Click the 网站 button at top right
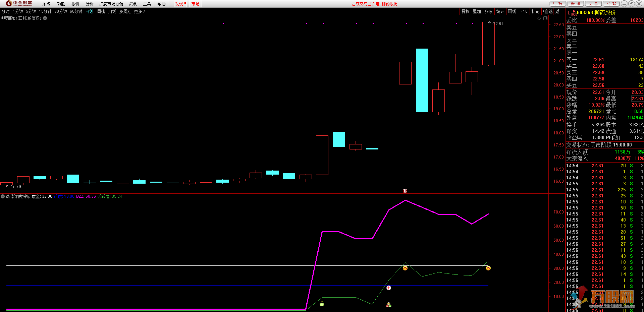This screenshot has height=312, width=644. tap(611, 4)
